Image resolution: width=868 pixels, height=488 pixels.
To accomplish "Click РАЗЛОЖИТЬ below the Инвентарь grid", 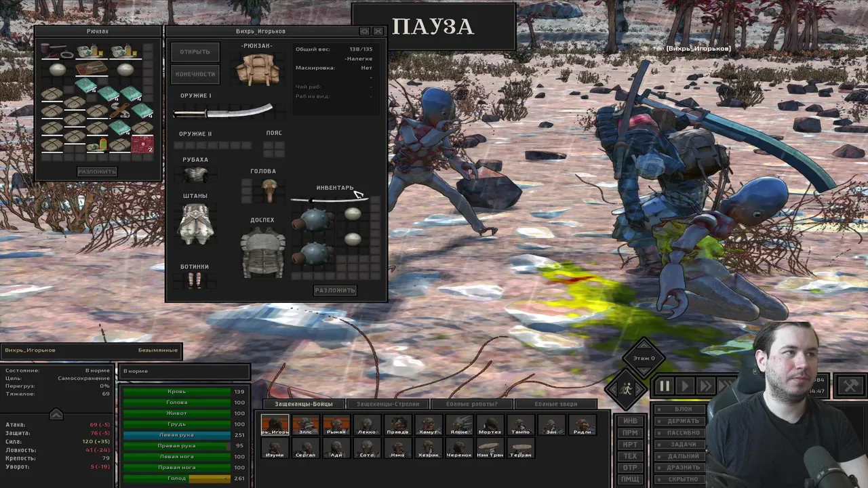I will tap(335, 290).
